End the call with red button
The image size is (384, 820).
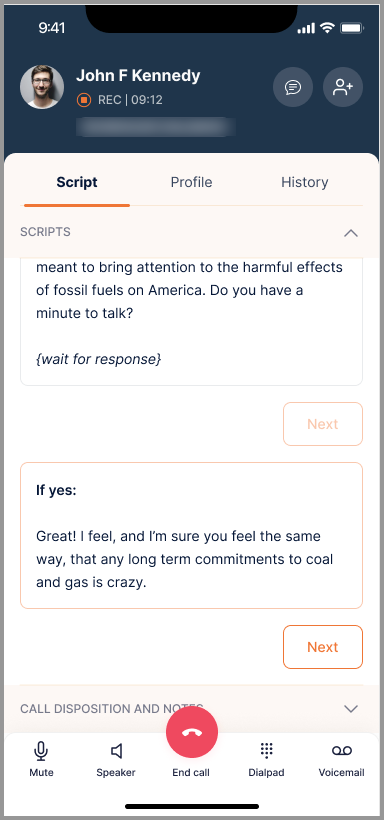coord(192,732)
